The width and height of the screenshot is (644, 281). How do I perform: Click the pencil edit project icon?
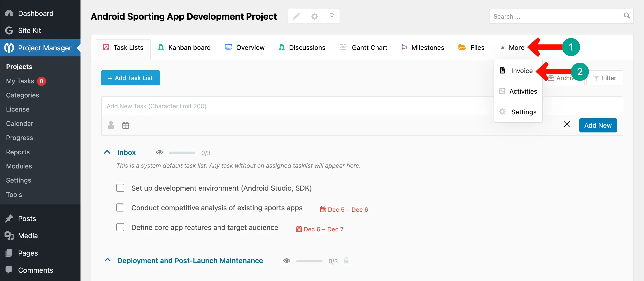[296, 16]
